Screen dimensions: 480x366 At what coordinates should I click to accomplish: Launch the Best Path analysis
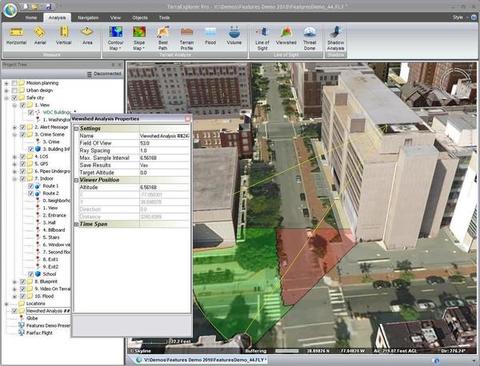coord(163,38)
